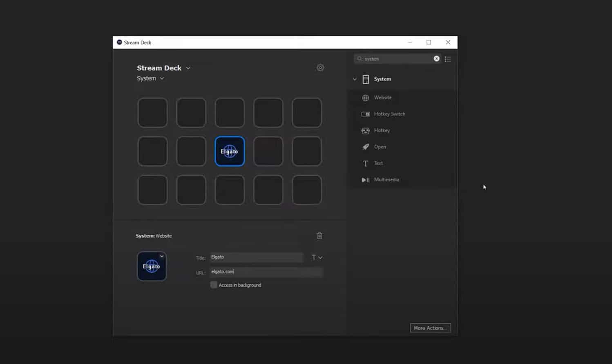Screen dimensions: 612x364
Task: Click the URL input field
Action: [266, 272]
